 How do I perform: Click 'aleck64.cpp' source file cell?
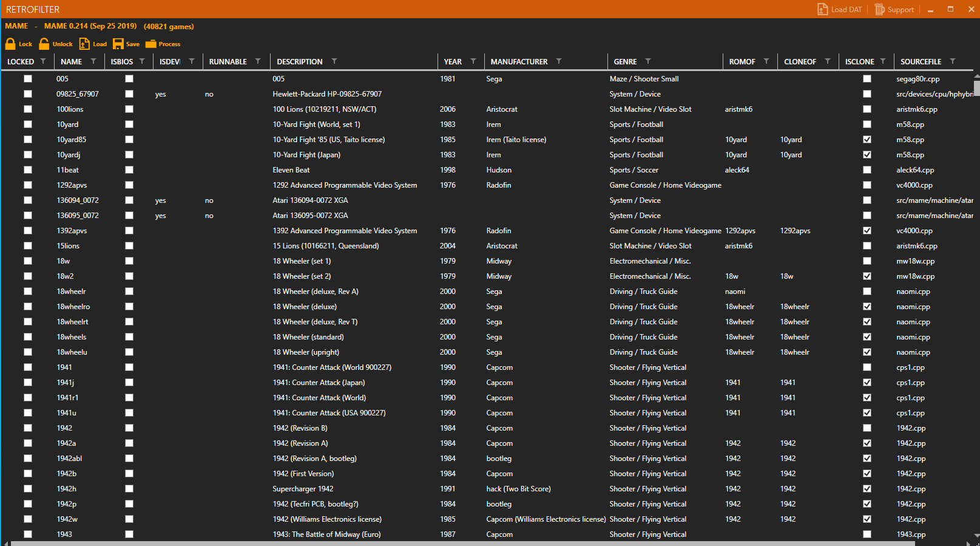(x=915, y=170)
